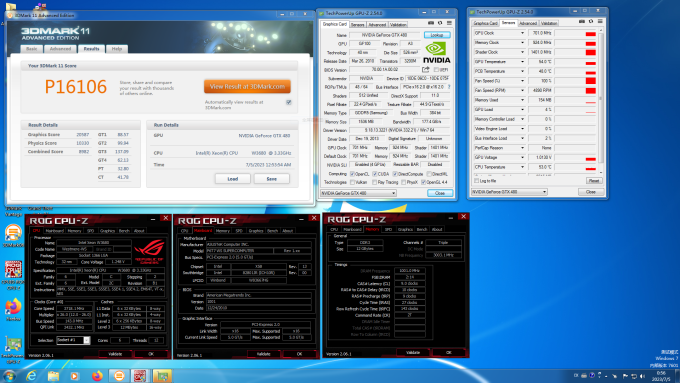Click View Result at 3DMark.com button
The width and height of the screenshot is (680, 383).
pyautogui.click(x=247, y=86)
